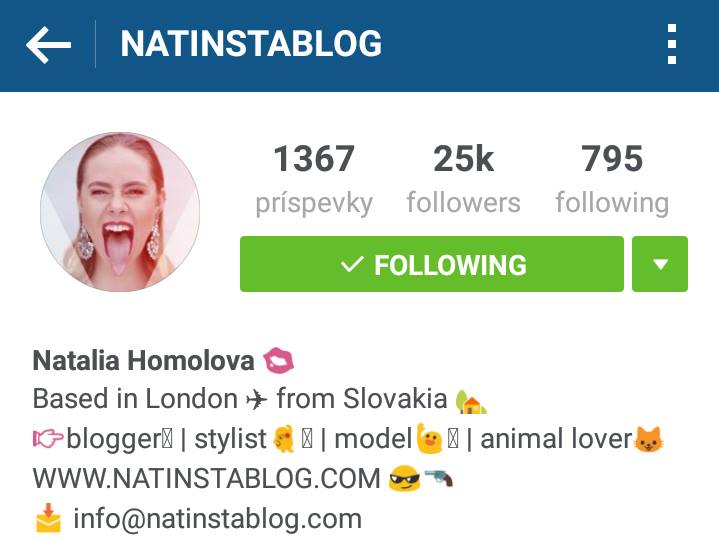Tap the Natalia Homolova name text
719x541 pixels.
point(143,360)
